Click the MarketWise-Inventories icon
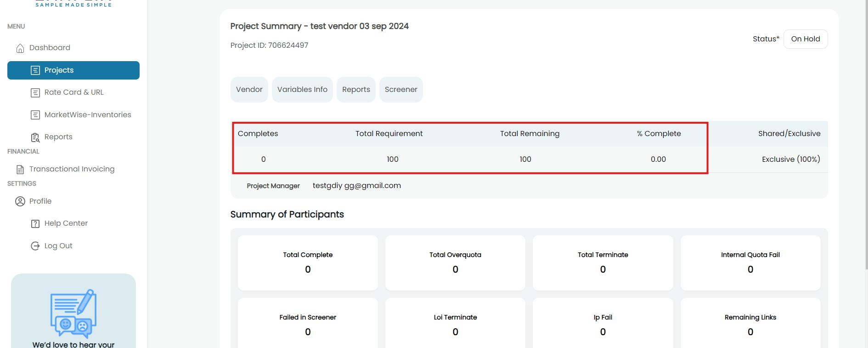 coord(35,115)
